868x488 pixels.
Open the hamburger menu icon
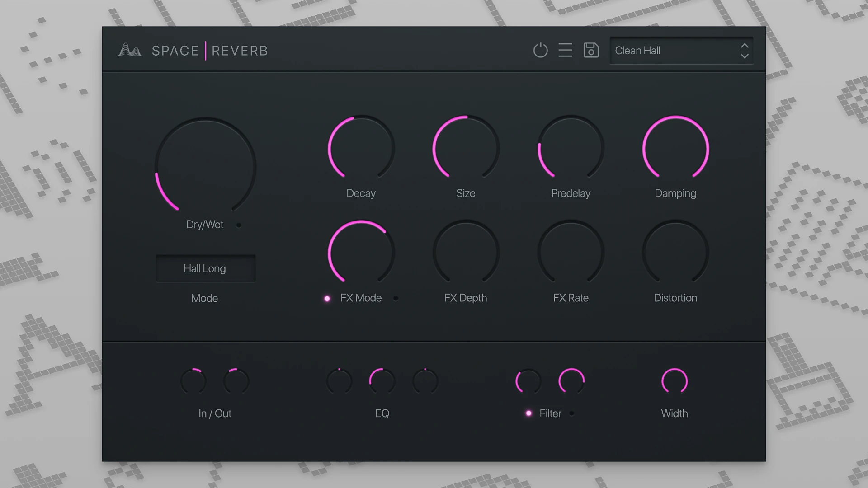click(565, 50)
